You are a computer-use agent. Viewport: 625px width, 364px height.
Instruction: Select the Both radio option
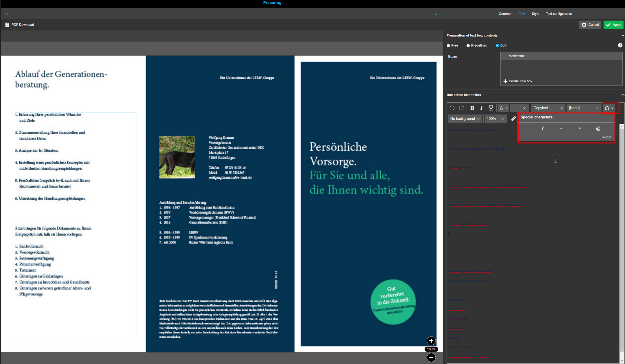click(x=497, y=46)
